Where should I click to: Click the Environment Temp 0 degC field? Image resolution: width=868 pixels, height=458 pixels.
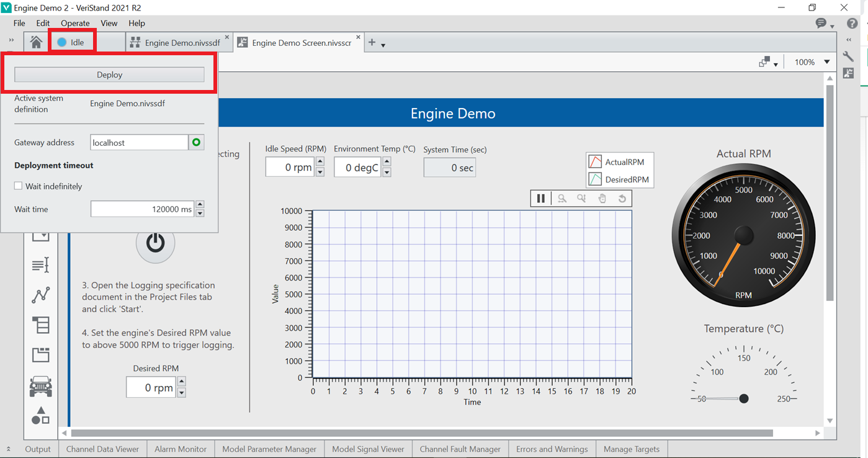357,167
